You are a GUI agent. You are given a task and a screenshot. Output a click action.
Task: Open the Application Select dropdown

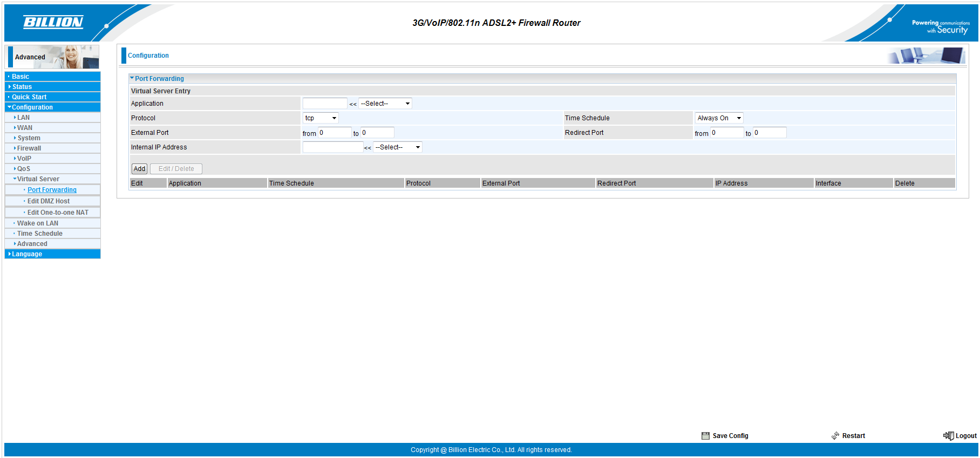[x=385, y=104]
